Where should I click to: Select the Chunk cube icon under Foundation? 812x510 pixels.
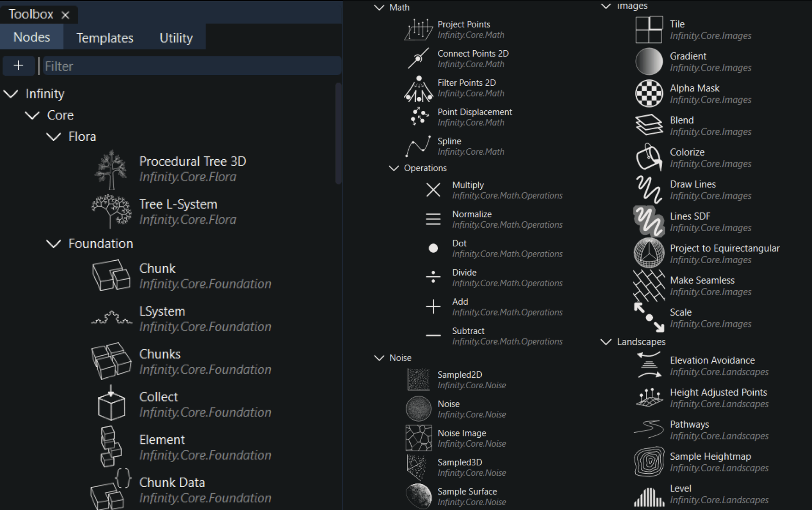pyautogui.click(x=111, y=275)
